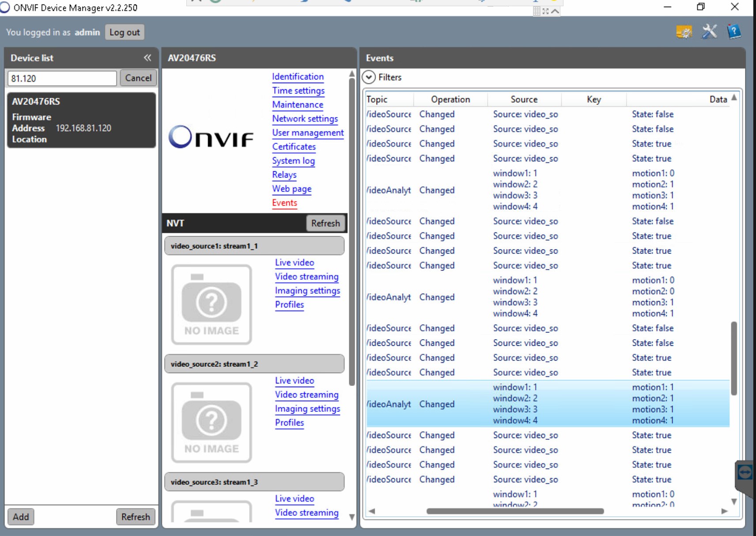The image size is (756, 536).
Task: Click the expand arrows icon in top strip
Action: point(545,11)
